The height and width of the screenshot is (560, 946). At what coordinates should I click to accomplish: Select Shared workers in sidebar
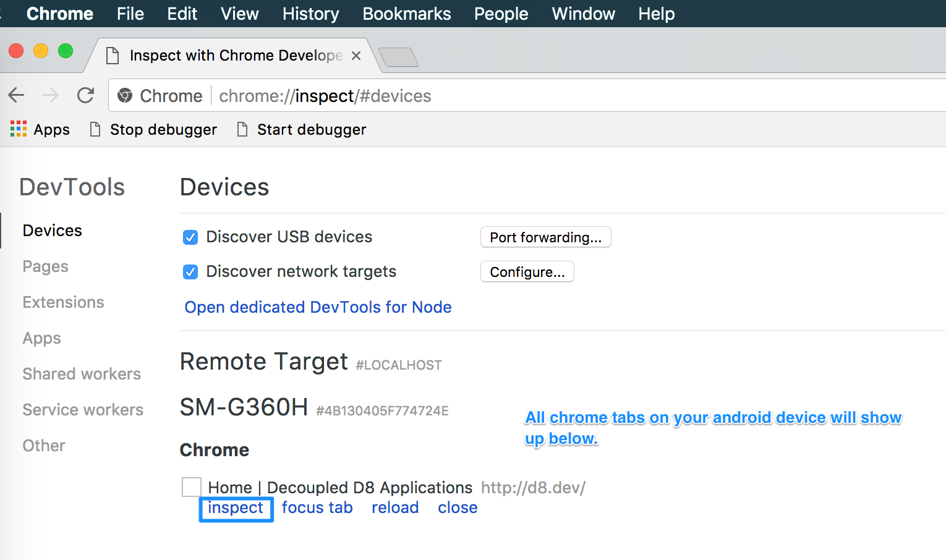point(82,374)
